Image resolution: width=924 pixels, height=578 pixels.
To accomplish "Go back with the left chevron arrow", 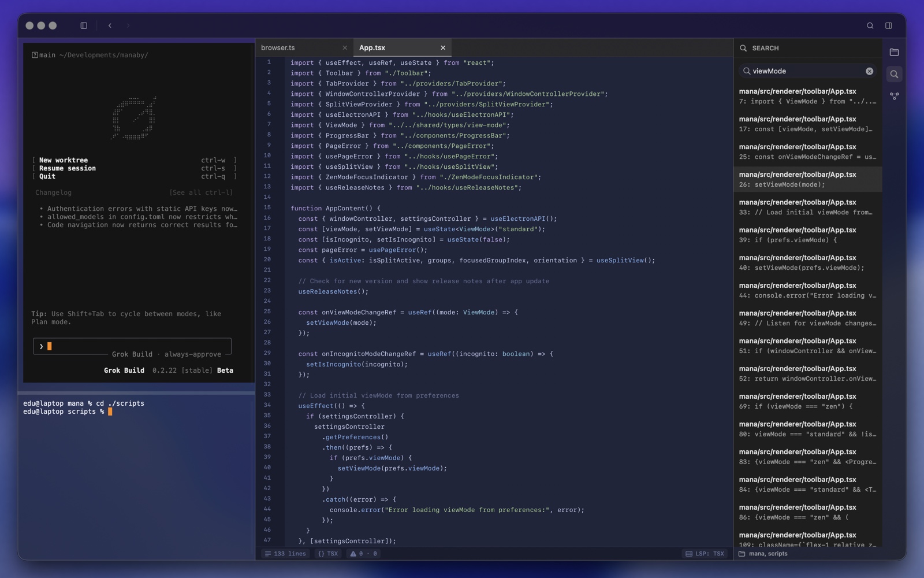I will point(110,25).
